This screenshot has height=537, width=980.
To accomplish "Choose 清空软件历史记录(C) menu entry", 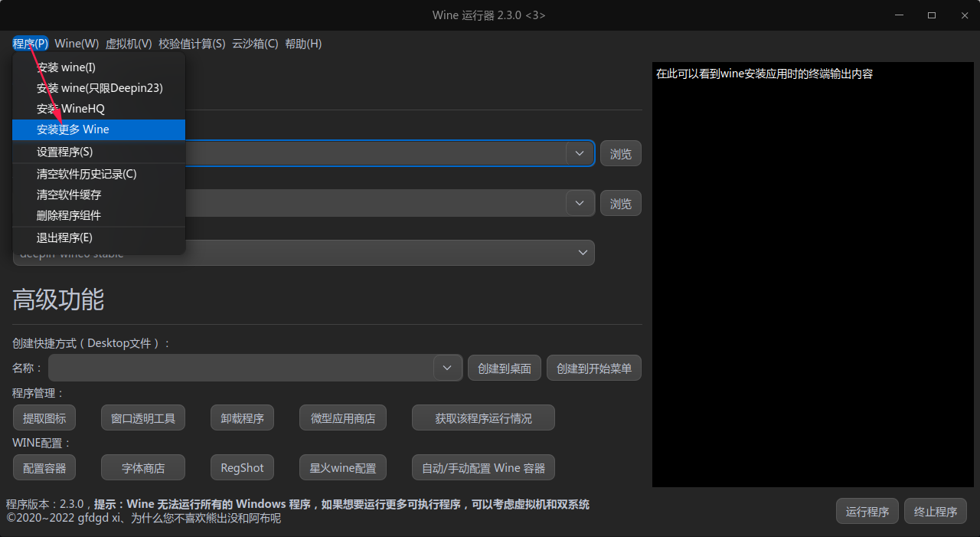I will click(x=99, y=174).
